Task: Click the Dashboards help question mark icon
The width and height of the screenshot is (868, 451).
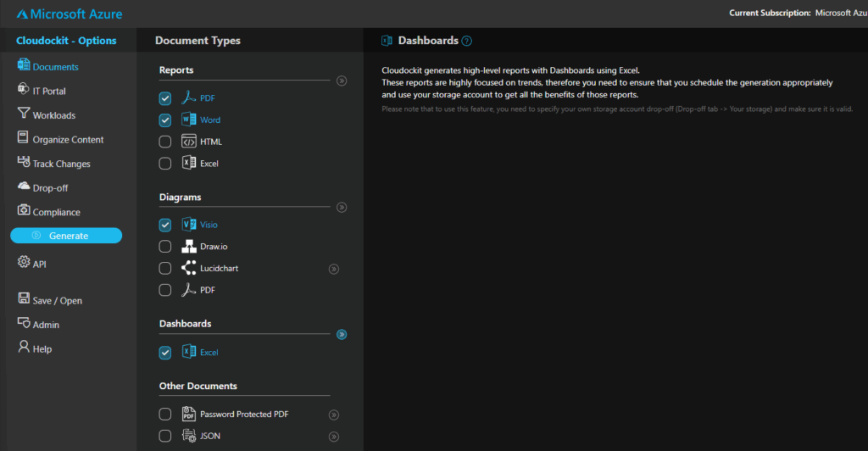Action: [467, 41]
